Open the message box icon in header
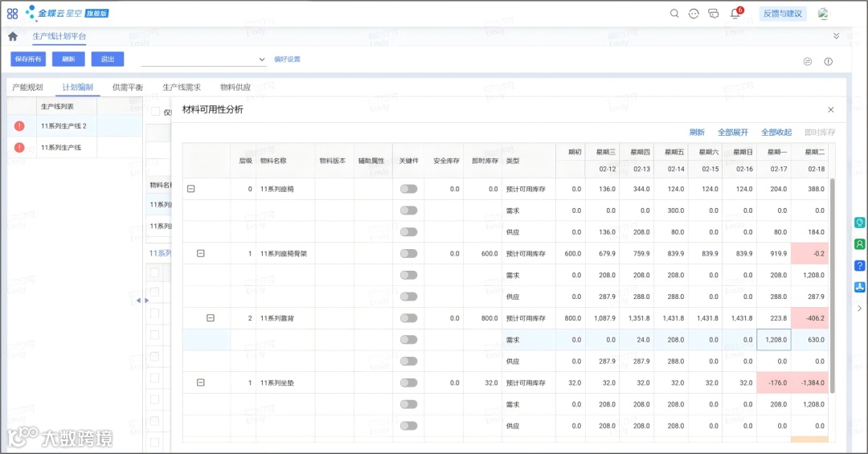Image resolution: width=868 pixels, height=454 pixels. [x=714, y=14]
